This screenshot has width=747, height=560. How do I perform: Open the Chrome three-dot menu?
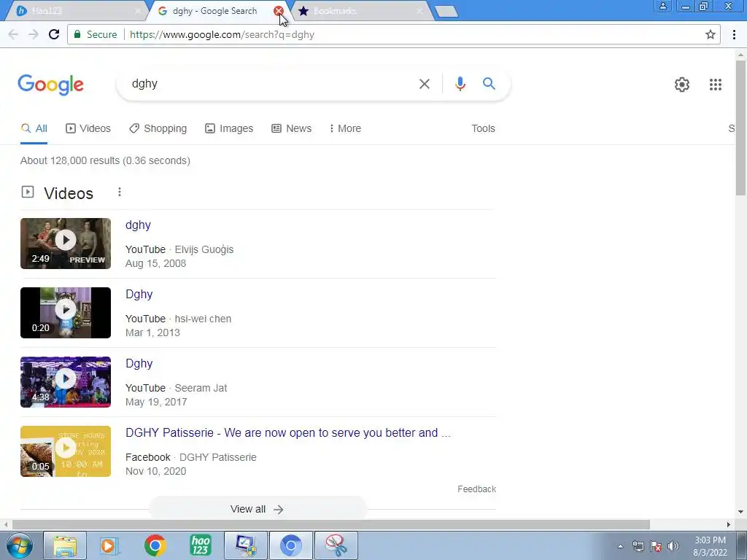tap(734, 34)
